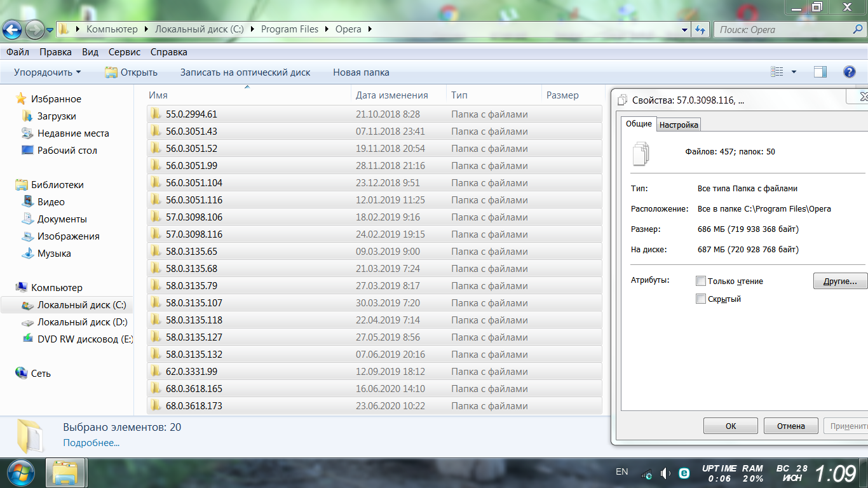This screenshot has width=868, height=488.
Task: Switch to the Настройка tab
Action: (679, 125)
